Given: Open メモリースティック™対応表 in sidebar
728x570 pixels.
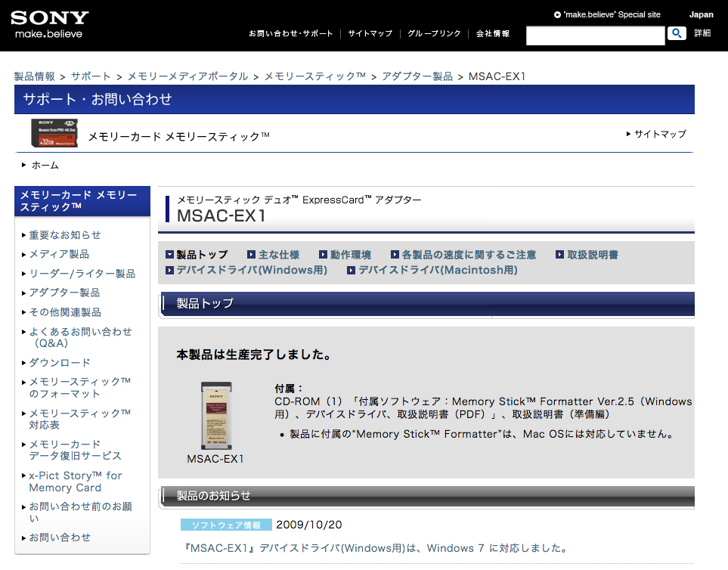Looking at the screenshot, I should click(x=80, y=419).
